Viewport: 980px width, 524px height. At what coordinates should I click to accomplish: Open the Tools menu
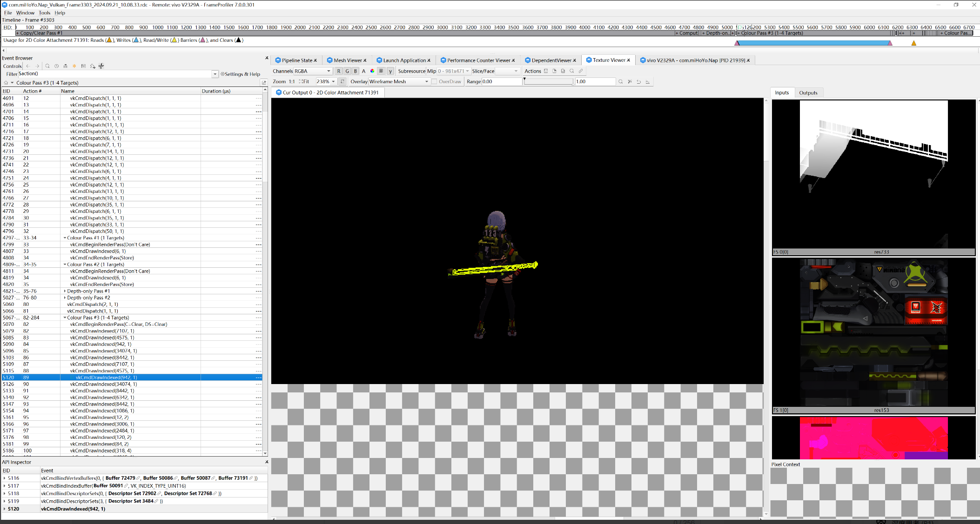coord(44,13)
